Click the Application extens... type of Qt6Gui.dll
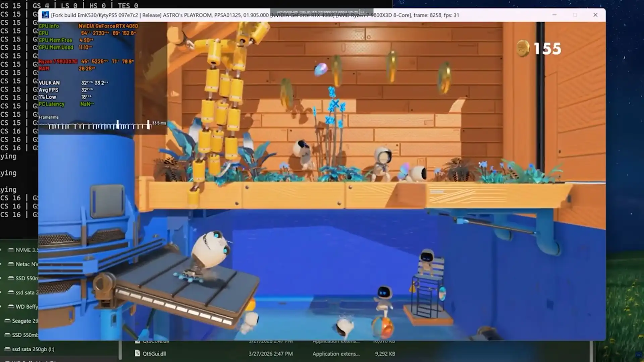This screenshot has height=362, width=644. pyautogui.click(x=336, y=354)
